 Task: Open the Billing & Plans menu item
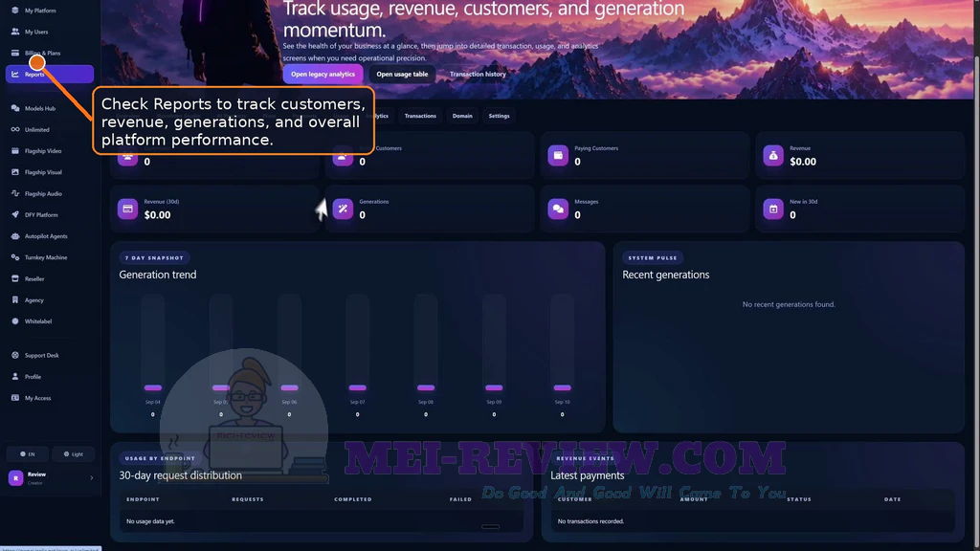point(50,54)
